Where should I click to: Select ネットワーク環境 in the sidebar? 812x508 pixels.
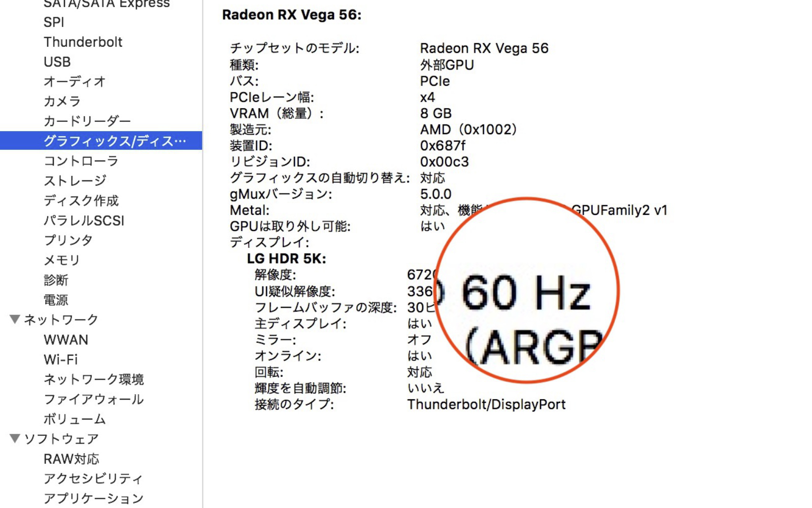[x=94, y=379]
